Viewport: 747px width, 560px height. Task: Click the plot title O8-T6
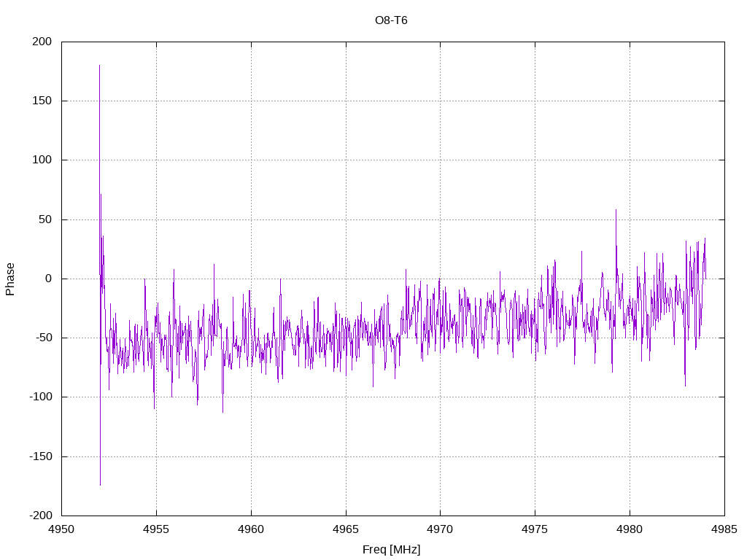pos(391,20)
